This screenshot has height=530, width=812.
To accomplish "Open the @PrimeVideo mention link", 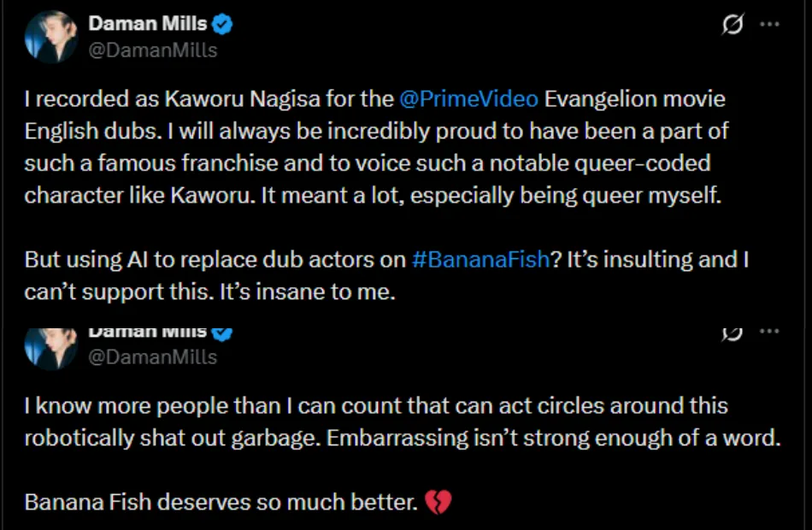I will tap(468, 99).
